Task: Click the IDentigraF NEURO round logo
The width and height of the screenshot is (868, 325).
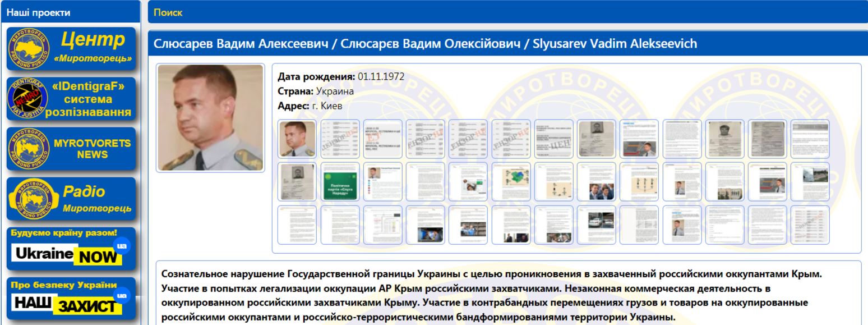Action: pos(27,99)
